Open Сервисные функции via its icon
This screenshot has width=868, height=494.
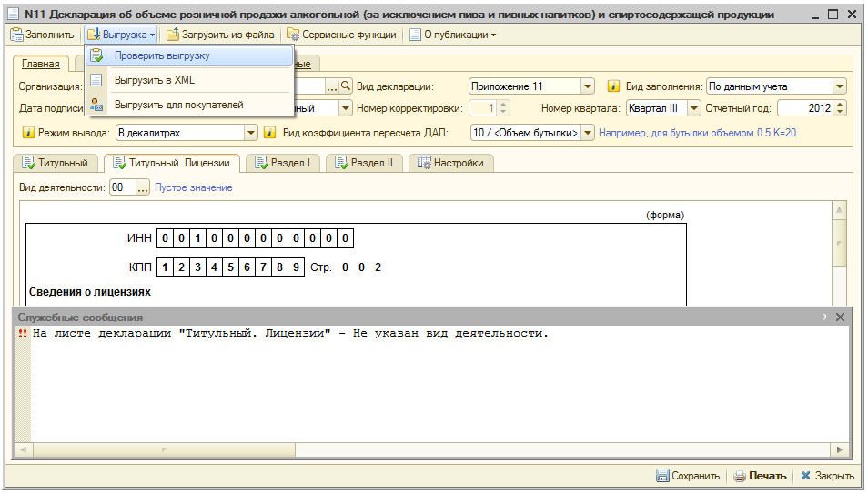[293, 35]
